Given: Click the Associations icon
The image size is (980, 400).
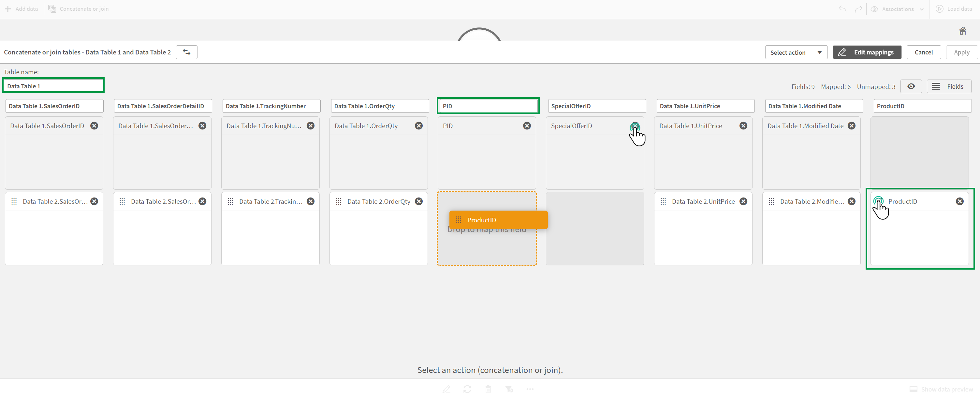Looking at the screenshot, I should 875,9.
